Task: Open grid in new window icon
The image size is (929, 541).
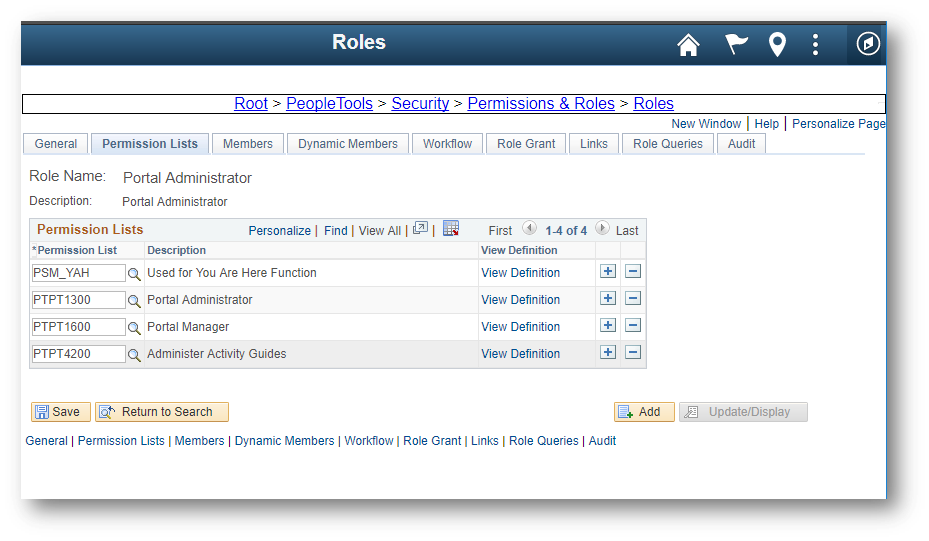Action: pos(421,228)
